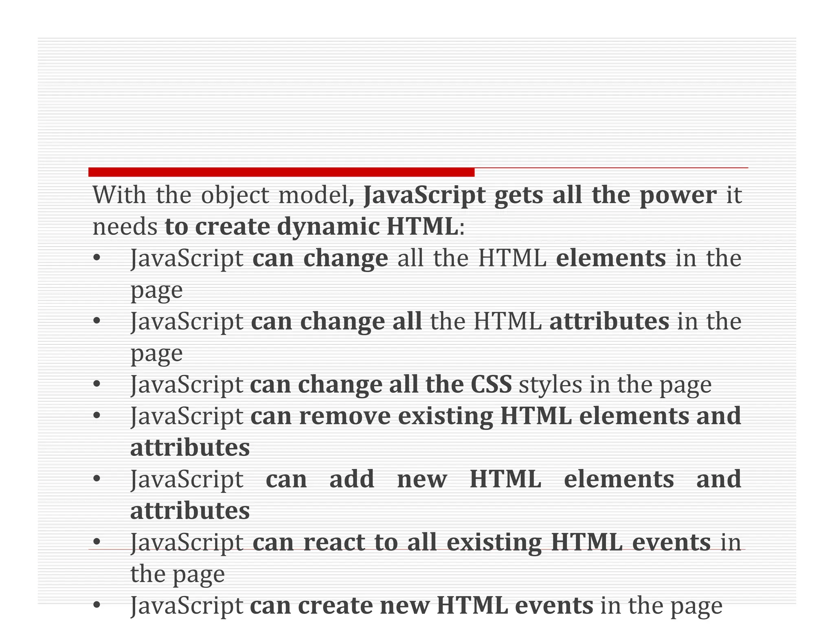
Task: Click the bold phrase 'can add new HTML'
Action: [403, 479]
